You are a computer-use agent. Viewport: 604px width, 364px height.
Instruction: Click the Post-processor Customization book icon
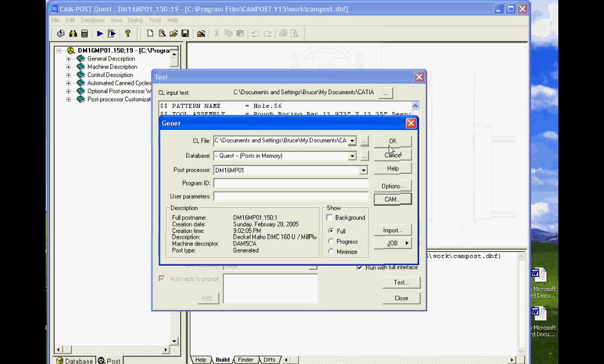pyautogui.click(x=81, y=99)
